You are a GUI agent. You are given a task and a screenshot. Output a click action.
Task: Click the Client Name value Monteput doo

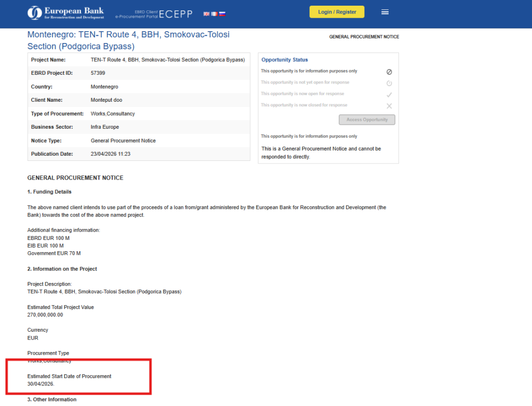coord(106,100)
